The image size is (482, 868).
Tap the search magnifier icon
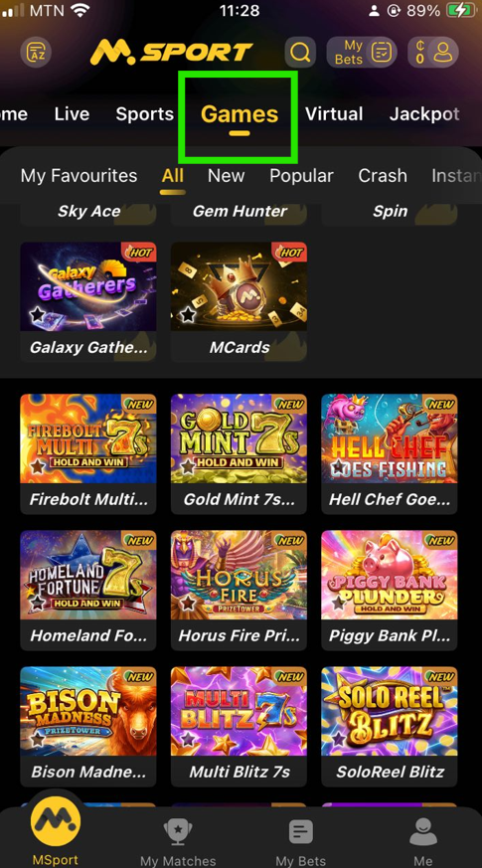click(x=300, y=53)
